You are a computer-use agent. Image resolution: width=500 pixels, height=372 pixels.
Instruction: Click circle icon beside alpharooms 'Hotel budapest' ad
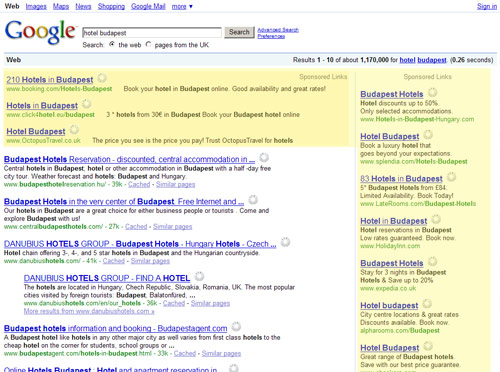click(x=427, y=304)
